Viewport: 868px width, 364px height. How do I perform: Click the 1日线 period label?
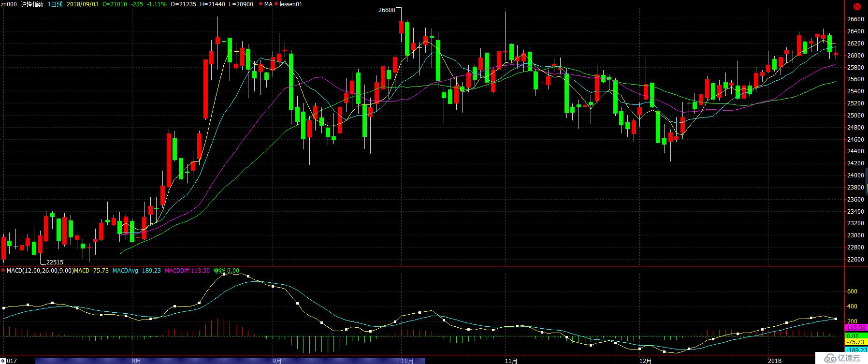(x=56, y=4)
